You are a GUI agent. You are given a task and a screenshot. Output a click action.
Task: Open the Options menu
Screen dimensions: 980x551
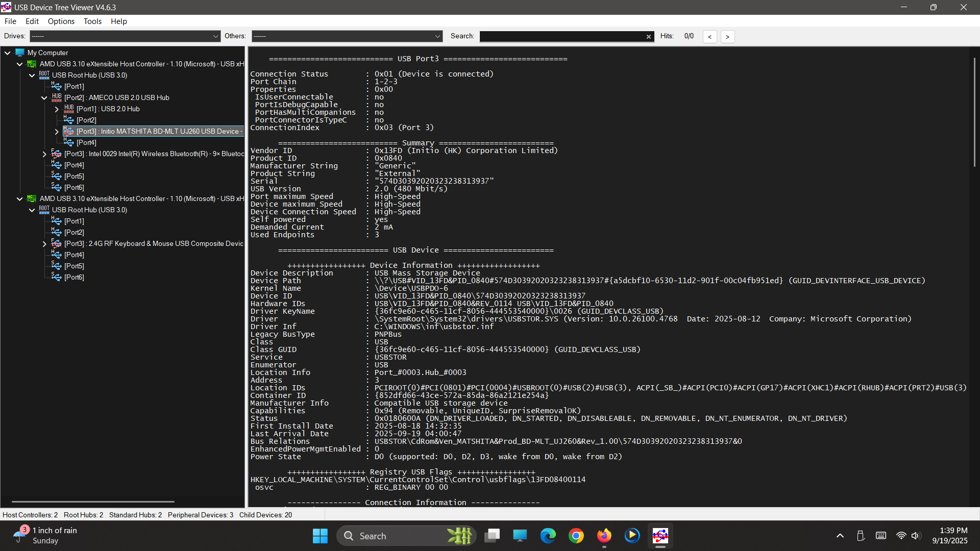click(x=61, y=21)
